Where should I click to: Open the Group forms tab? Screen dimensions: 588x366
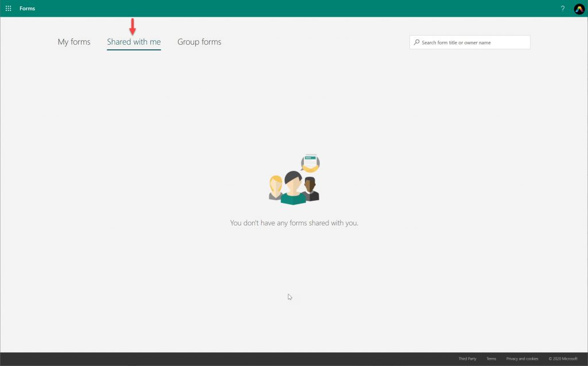pos(199,42)
